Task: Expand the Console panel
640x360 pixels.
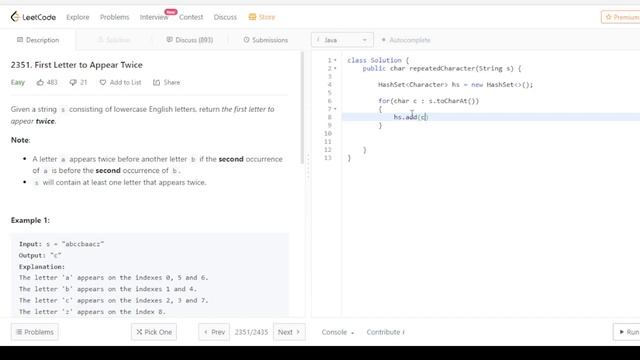Action: (338, 332)
